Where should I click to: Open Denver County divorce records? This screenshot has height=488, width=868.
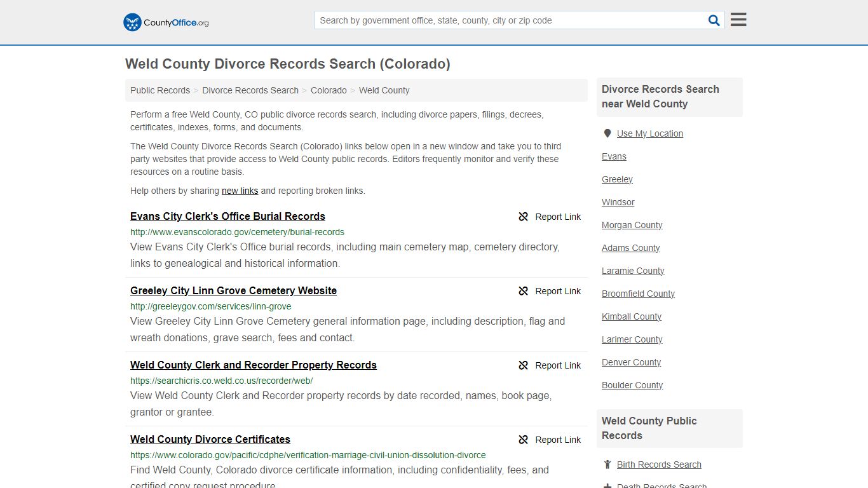pos(632,362)
